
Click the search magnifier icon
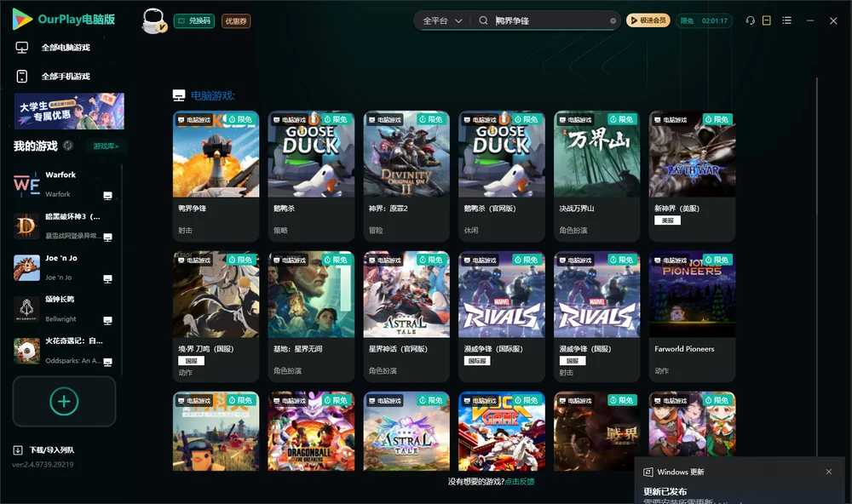[x=483, y=20]
